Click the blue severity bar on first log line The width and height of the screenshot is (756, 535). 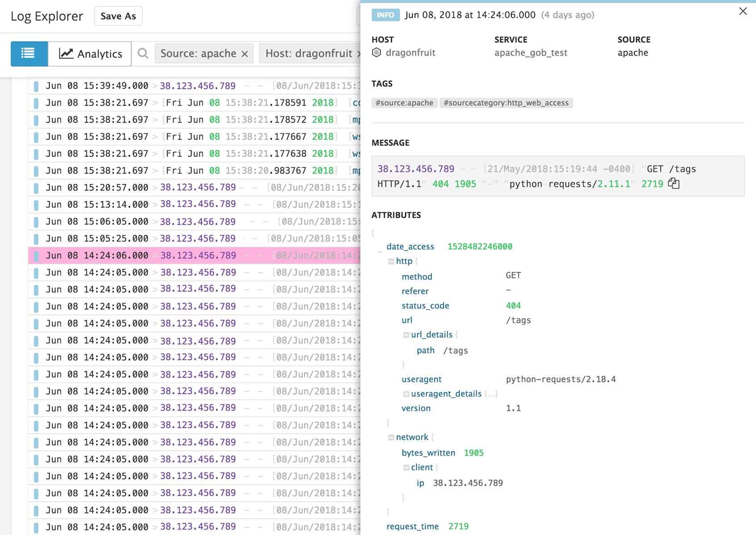pos(37,85)
